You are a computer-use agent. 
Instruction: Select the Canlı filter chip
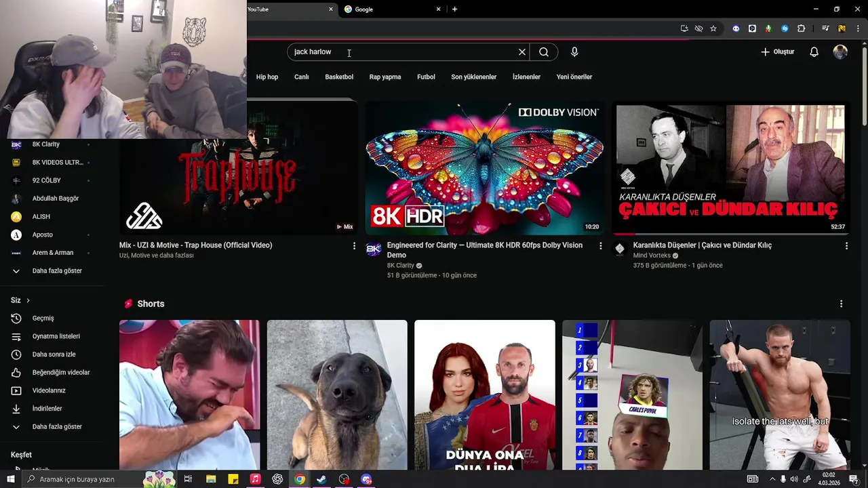click(302, 77)
